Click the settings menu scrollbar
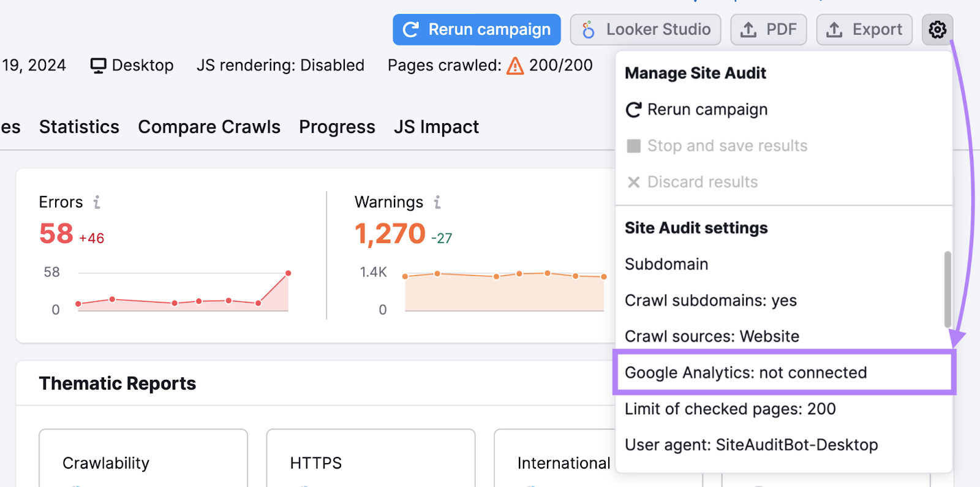Viewport: 980px width, 487px height. (x=947, y=289)
